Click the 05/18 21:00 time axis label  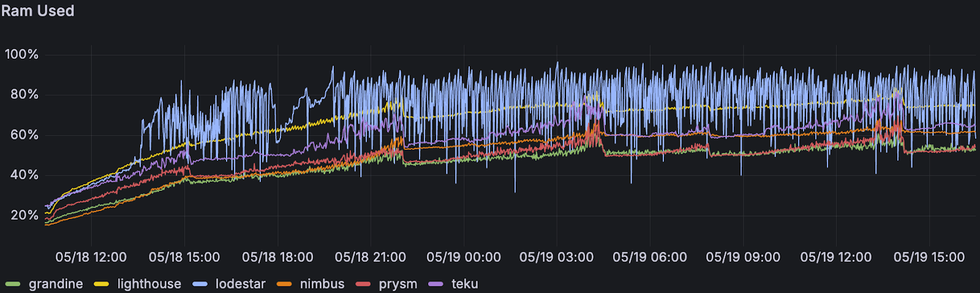coord(370,257)
